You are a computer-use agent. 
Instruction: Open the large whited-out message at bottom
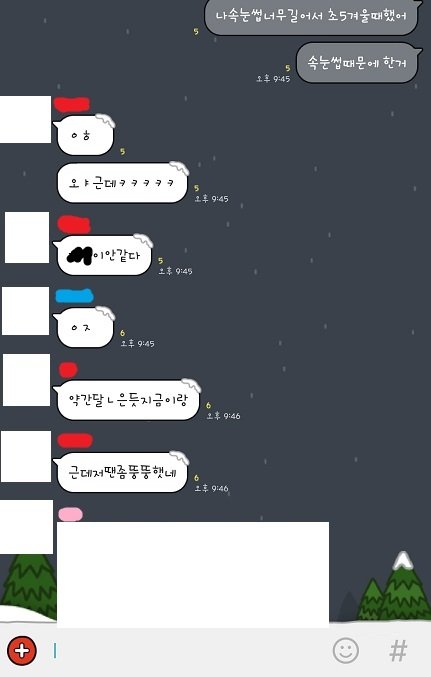tap(193, 574)
